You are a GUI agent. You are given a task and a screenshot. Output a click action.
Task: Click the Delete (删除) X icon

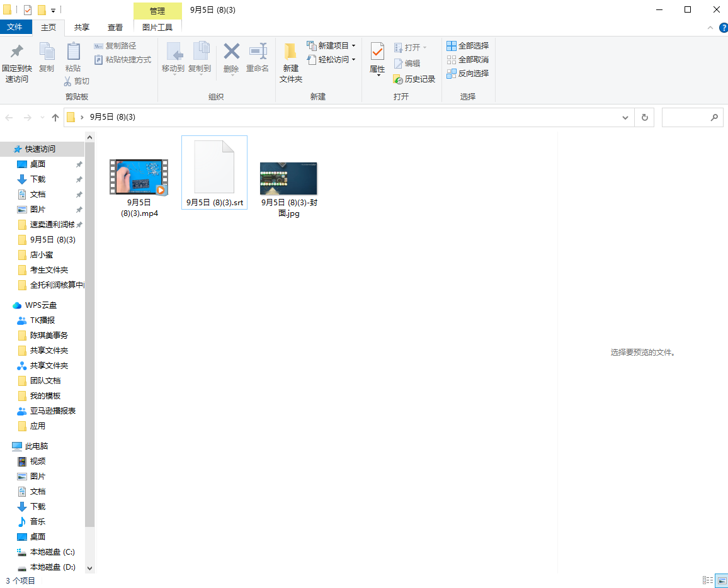pos(231,51)
